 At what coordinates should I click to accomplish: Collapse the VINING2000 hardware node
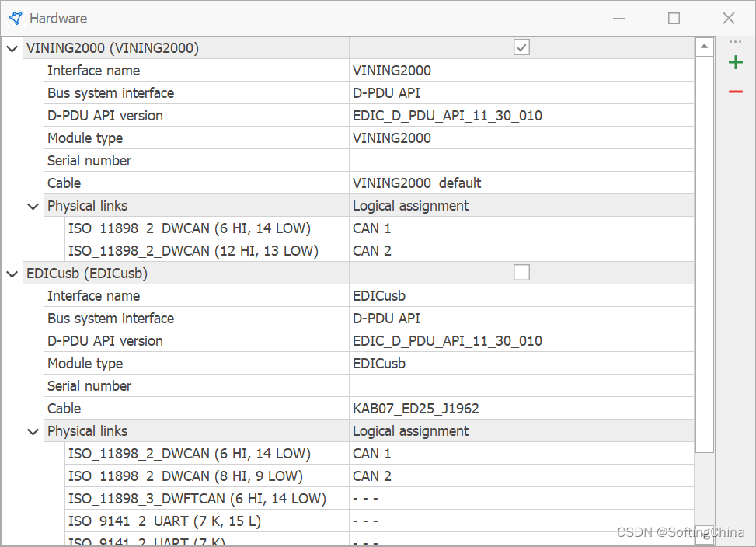[12, 48]
